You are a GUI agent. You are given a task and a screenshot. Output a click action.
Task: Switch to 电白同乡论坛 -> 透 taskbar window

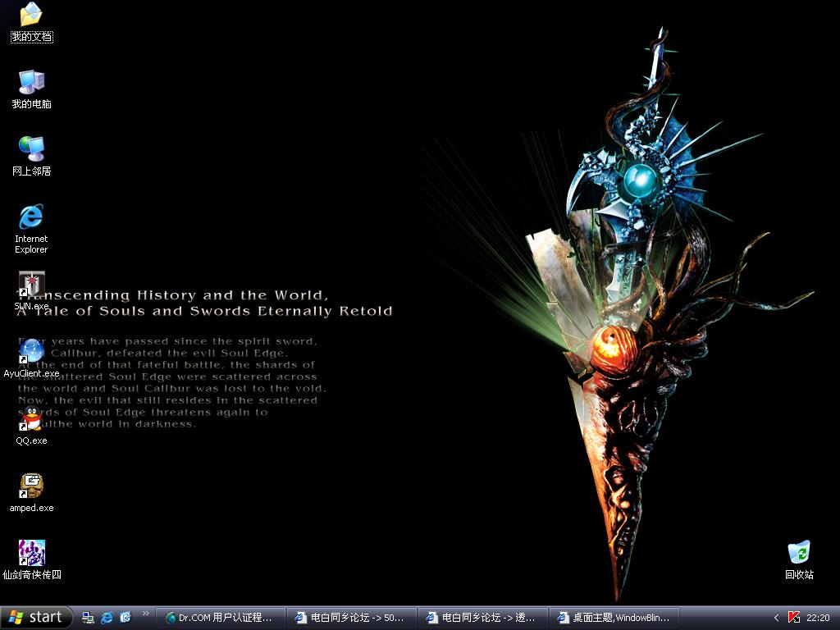point(482,618)
